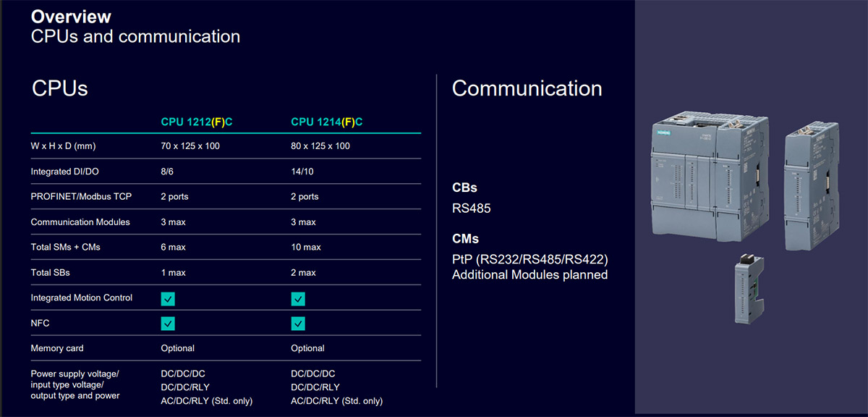
Task: Click the "Overview" slide title
Action: (x=72, y=16)
